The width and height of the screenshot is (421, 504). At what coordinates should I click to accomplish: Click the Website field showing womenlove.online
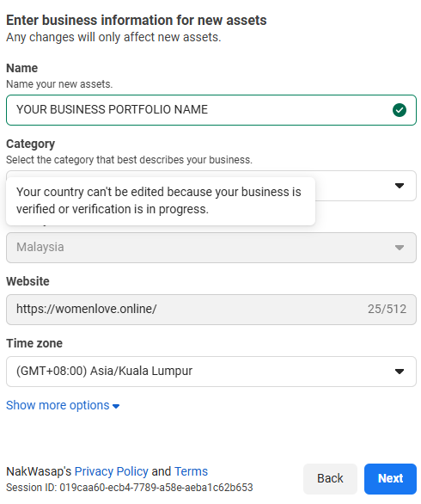[211, 310]
